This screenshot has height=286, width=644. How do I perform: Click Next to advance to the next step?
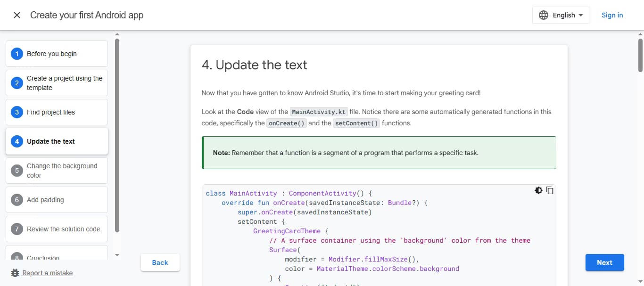604,262
